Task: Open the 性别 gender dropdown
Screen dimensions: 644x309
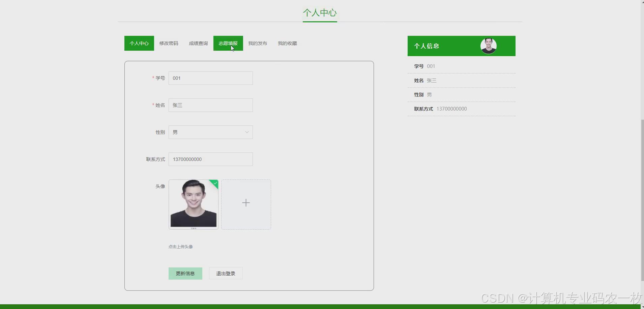Action: pos(211,132)
